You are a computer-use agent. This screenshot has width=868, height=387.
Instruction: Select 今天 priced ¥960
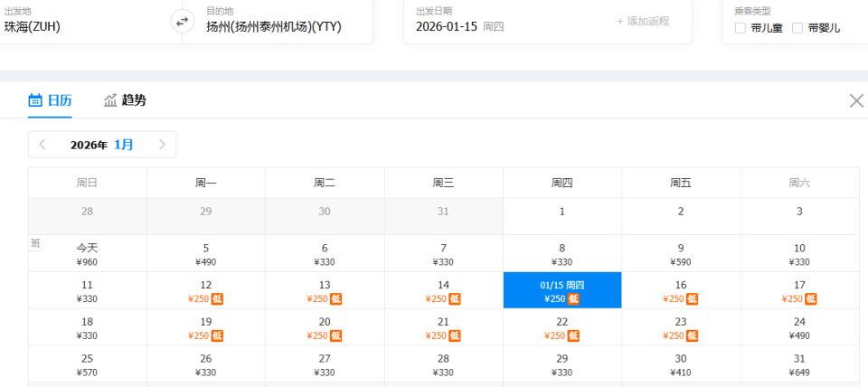tap(88, 253)
